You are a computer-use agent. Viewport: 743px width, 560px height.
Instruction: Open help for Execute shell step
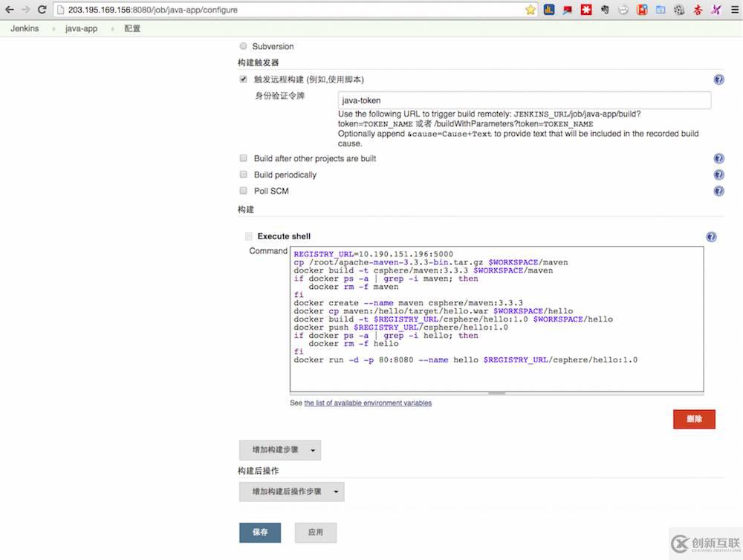pos(711,237)
